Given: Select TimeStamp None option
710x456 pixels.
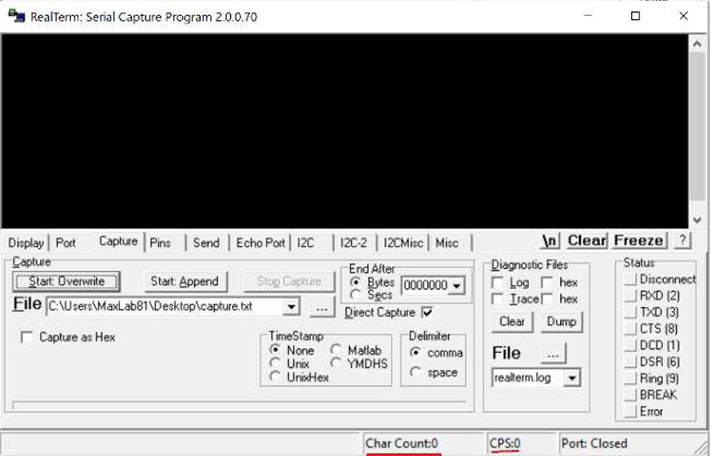Looking at the screenshot, I should click(x=274, y=350).
